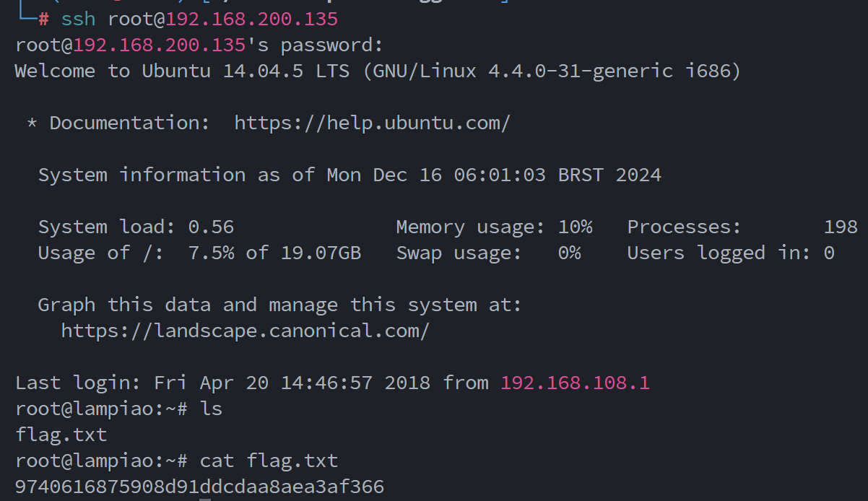Click the 'cat flag.txt' command text

pos(269,461)
